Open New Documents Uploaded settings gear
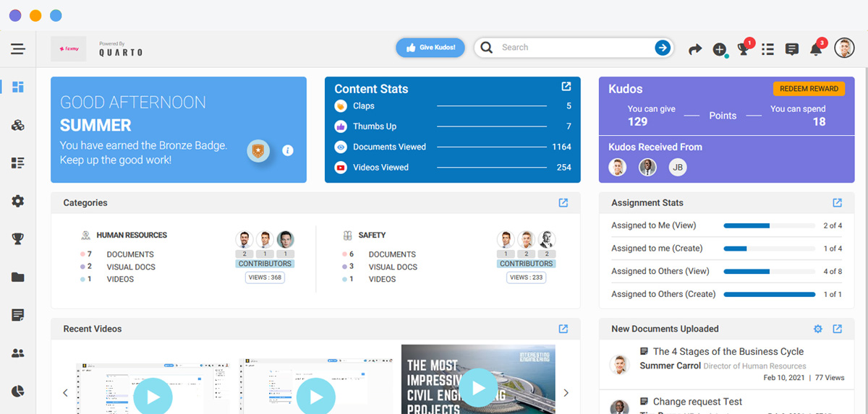Image resolution: width=868 pixels, height=414 pixels. click(x=818, y=329)
